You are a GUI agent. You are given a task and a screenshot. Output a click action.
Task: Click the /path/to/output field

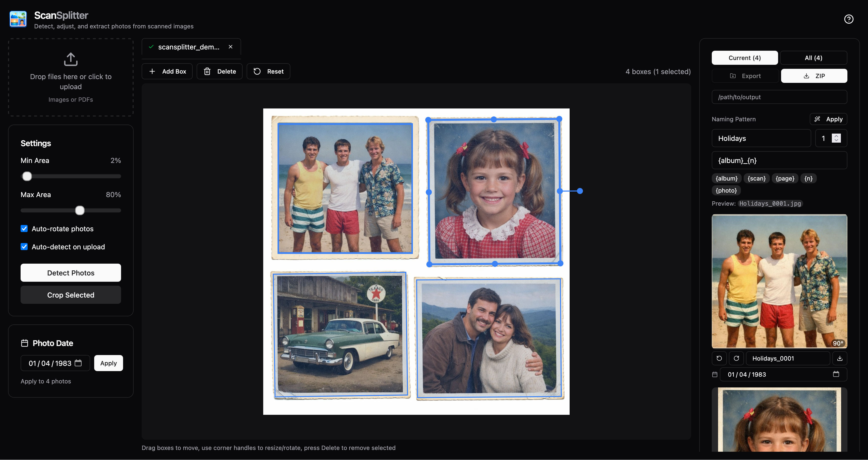pos(779,97)
